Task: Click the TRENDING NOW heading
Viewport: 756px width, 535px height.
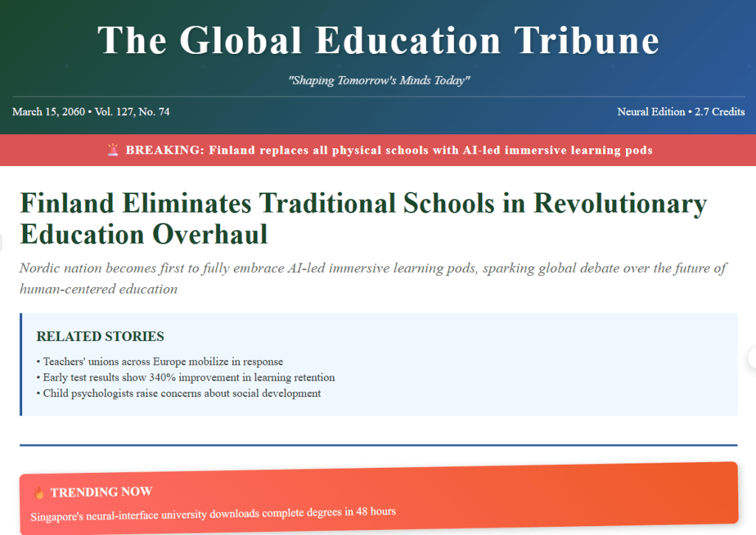Action: [x=101, y=492]
